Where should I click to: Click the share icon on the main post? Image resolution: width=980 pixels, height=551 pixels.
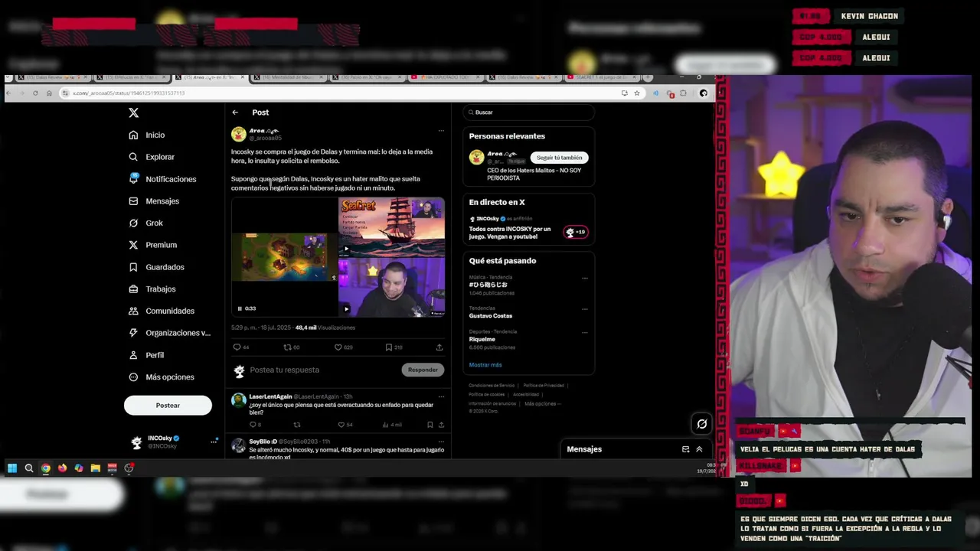tap(439, 347)
